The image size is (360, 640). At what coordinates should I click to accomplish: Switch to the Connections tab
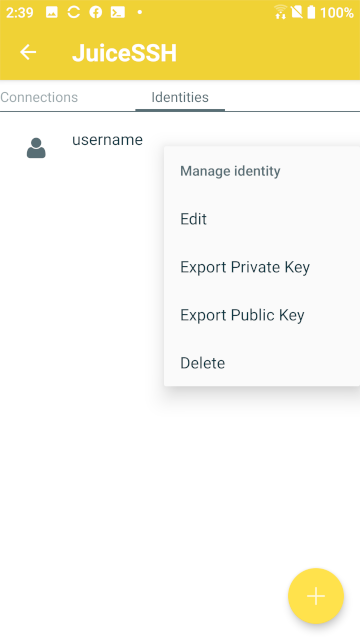39,97
